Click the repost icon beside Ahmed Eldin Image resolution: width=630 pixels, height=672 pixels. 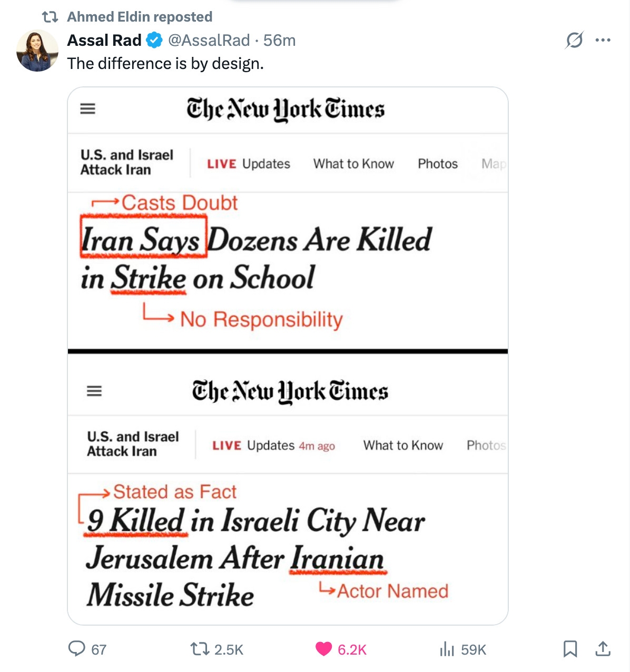(x=50, y=17)
